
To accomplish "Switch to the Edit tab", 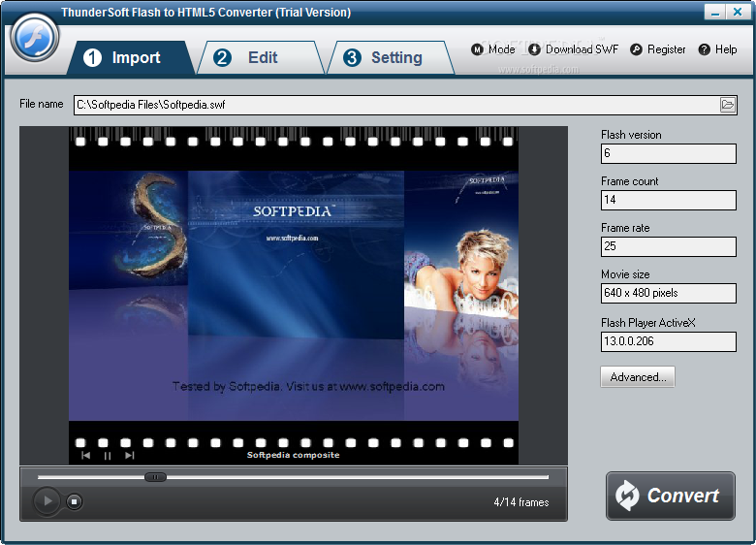I will coord(261,58).
